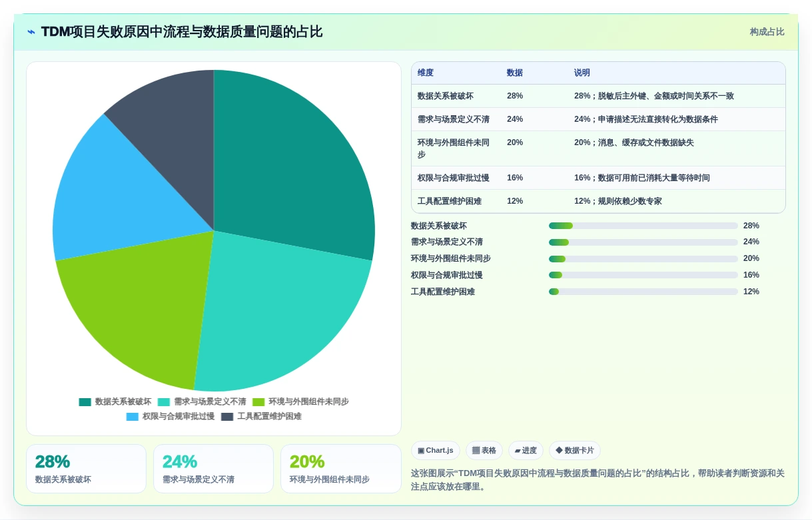This screenshot has width=812, height=520.
Task: Click description 数据可用前已消耗大量等待时间
Action: (x=653, y=178)
